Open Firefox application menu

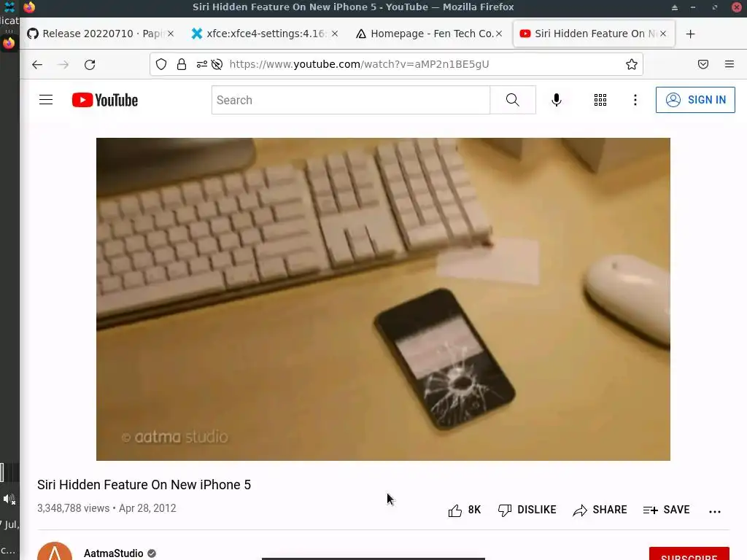click(x=729, y=64)
